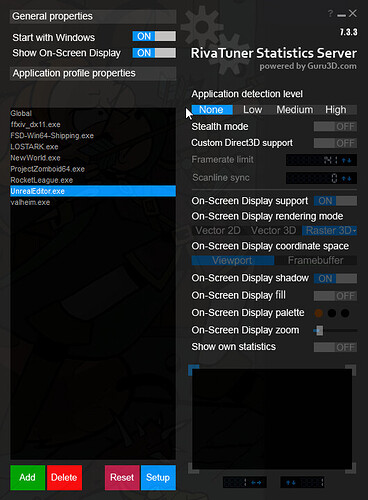Image resolution: width=368 pixels, height=500 pixels.
Task: Set detection level to High
Action: point(336,110)
